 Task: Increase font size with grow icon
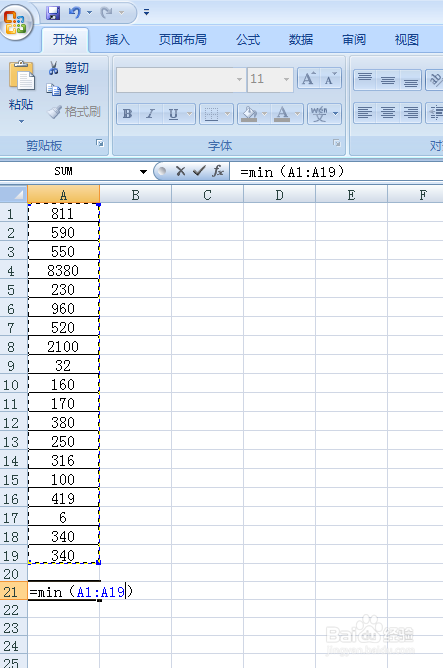tap(308, 79)
